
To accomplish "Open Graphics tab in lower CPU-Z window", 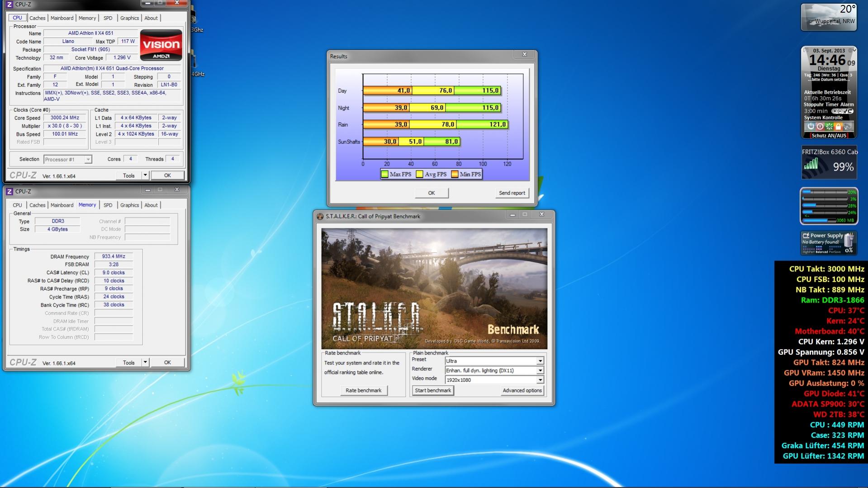I will point(129,205).
